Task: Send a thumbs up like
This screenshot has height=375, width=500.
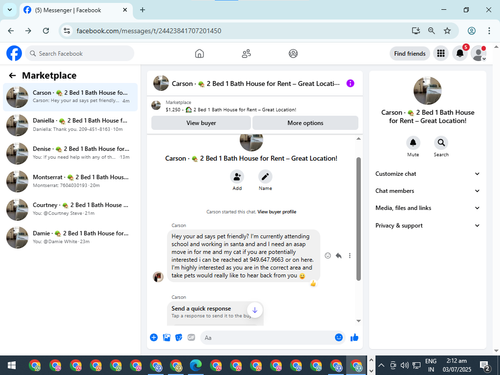Action: pyautogui.click(x=354, y=338)
